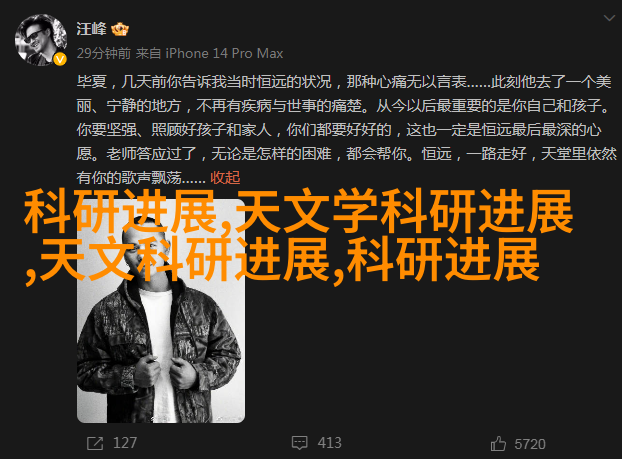Click the comment count 413
Image resolution: width=622 pixels, height=459 pixels.
pyautogui.click(x=329, y=443)
